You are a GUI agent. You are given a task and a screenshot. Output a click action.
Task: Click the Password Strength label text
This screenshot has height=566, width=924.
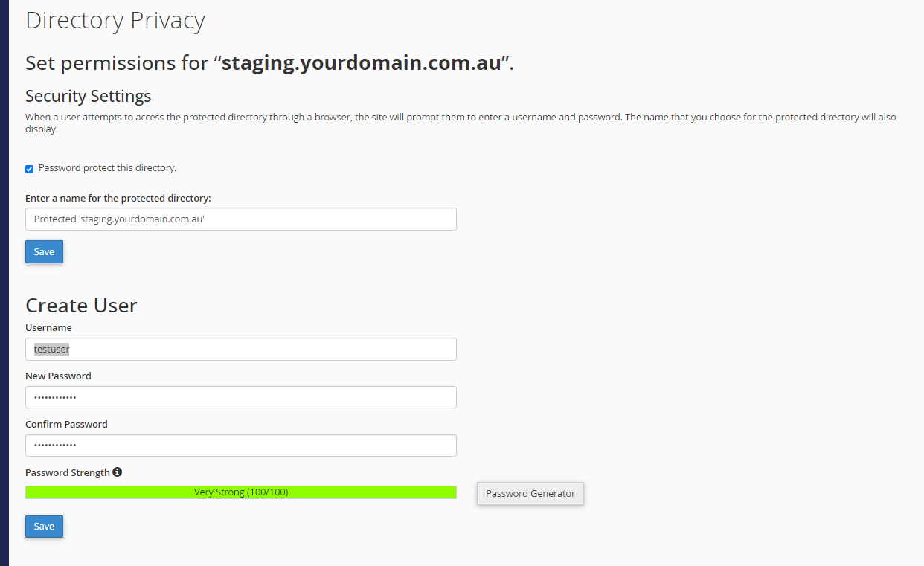pos(68,473)
